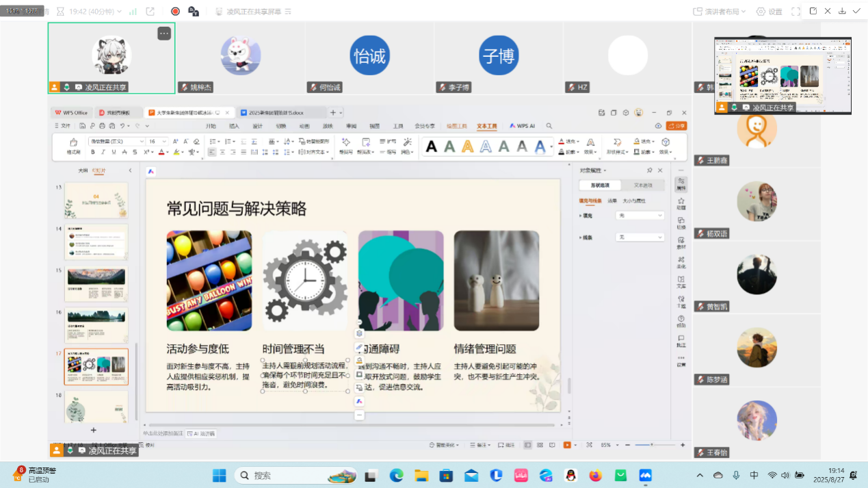Select the orange outlined text style preset
The width and height of the screenshot is (868, 488).
(x=467, y=146)
